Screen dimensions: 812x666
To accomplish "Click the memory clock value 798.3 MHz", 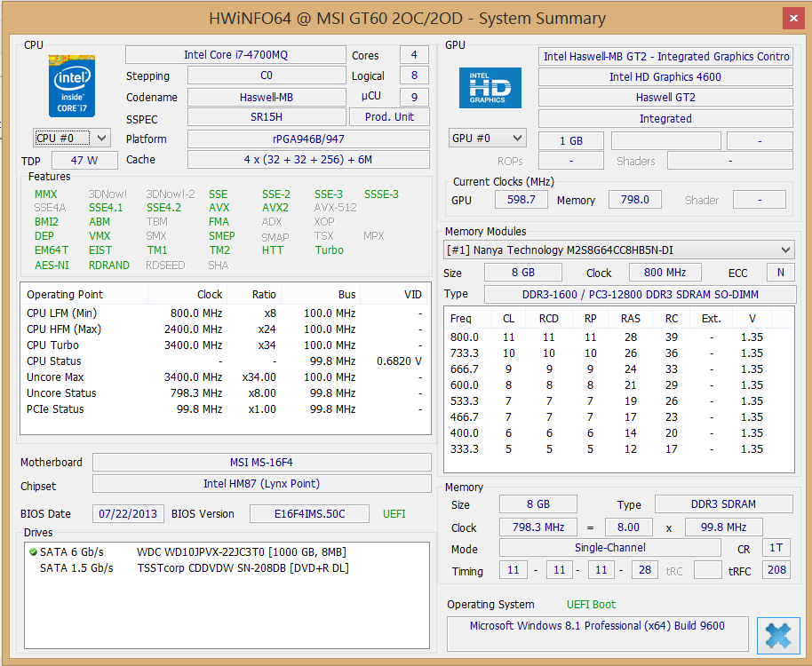I will coord(538,527).
